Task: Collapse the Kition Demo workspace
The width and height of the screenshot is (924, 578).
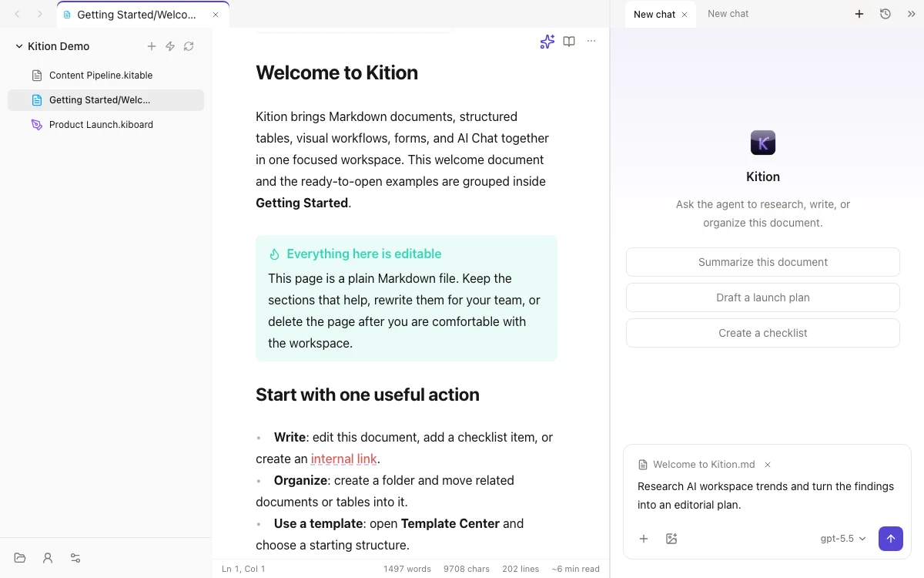Action: pyautogui.click(x=19, y=46)
